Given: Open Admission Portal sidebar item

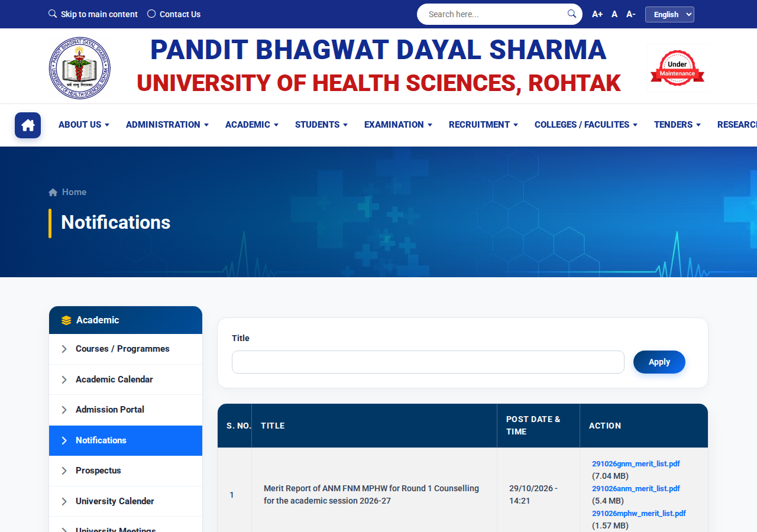Looking at the screenshot, I should 125,410.
